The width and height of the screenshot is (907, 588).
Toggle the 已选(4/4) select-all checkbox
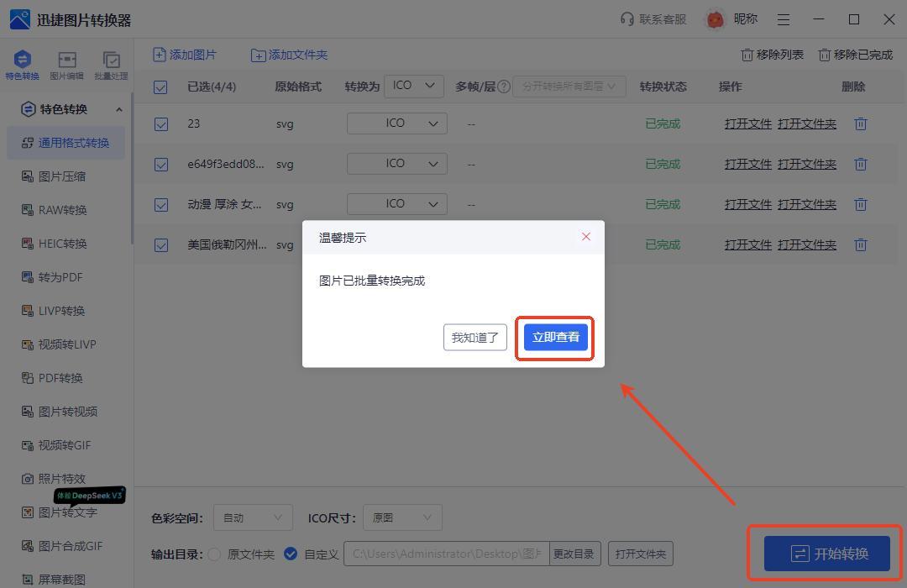pyautogui.click(x=160, y=87)
